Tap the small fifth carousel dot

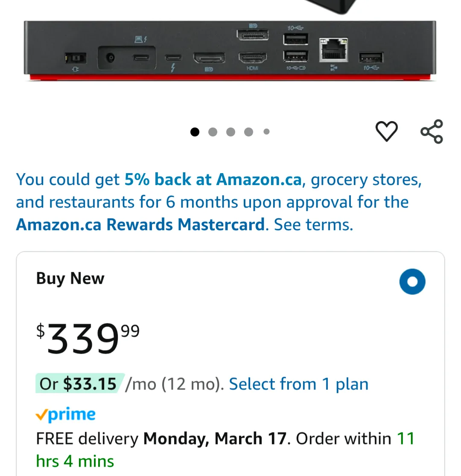(266, 132)
